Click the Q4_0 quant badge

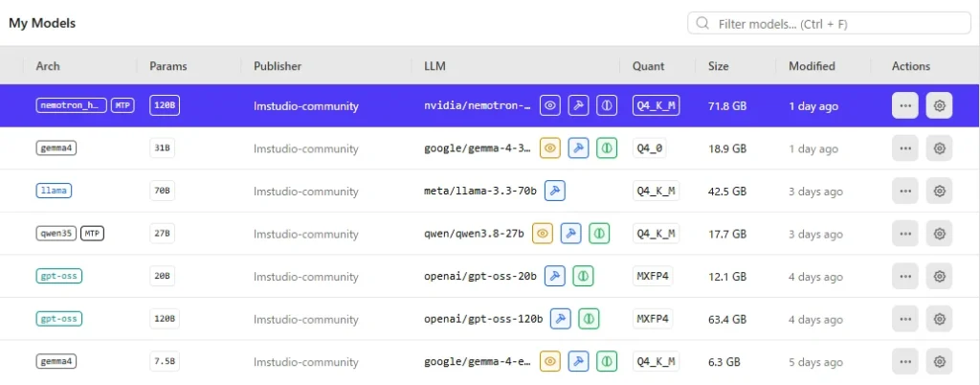[x=649, y=148]
